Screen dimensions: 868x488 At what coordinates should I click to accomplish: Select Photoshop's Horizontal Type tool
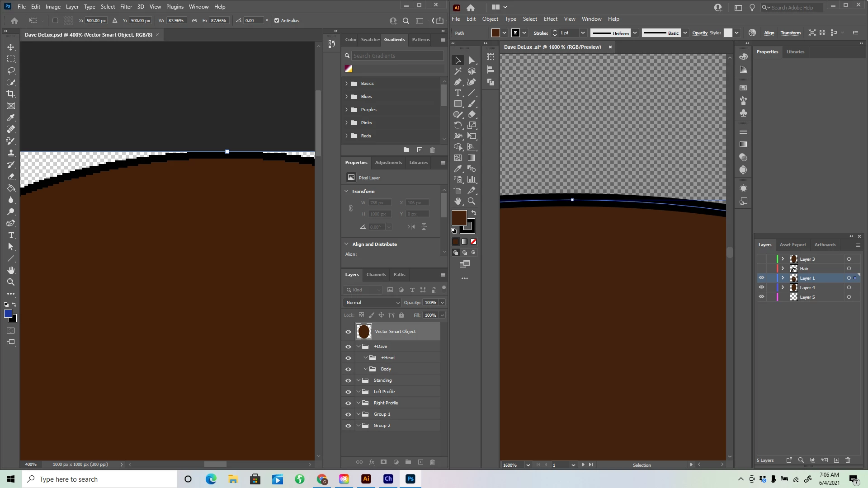pos(11,235)
